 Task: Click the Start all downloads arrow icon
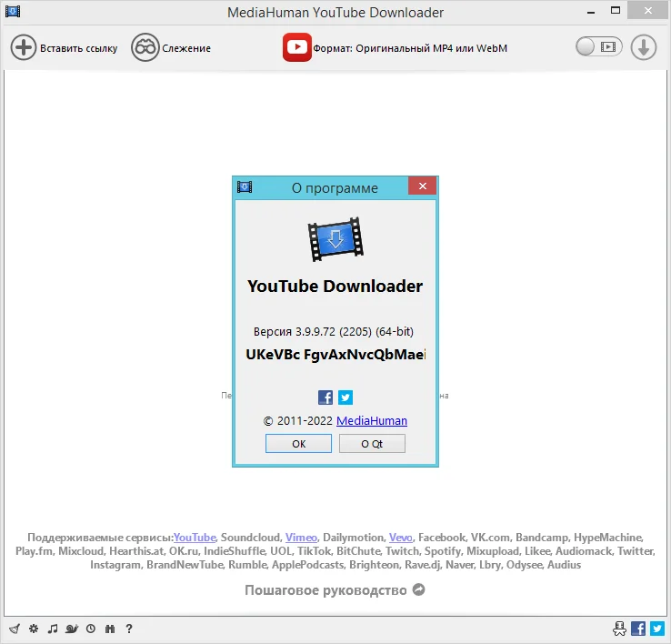pyautogui.click(x=643, y=47)
